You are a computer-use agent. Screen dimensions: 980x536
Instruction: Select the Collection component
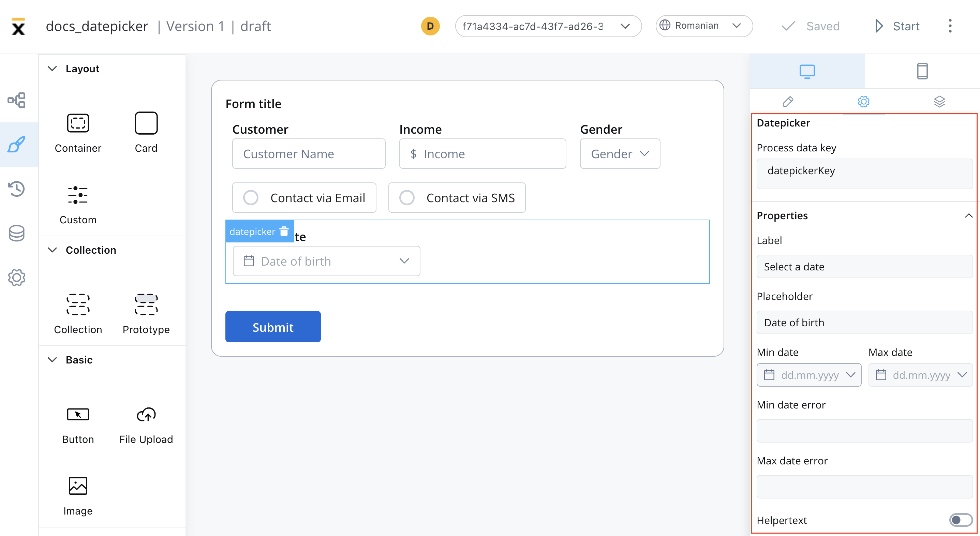(78, 314)
